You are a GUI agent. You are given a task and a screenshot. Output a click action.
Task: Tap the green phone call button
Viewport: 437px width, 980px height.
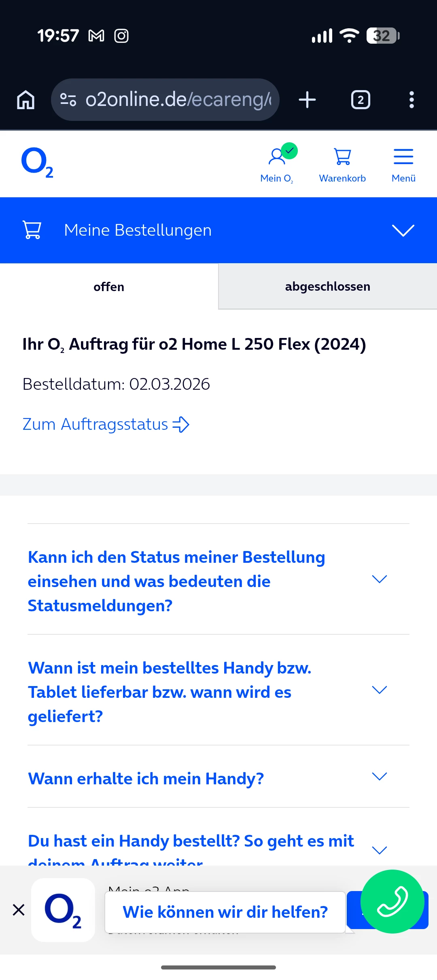pos(392,901)
